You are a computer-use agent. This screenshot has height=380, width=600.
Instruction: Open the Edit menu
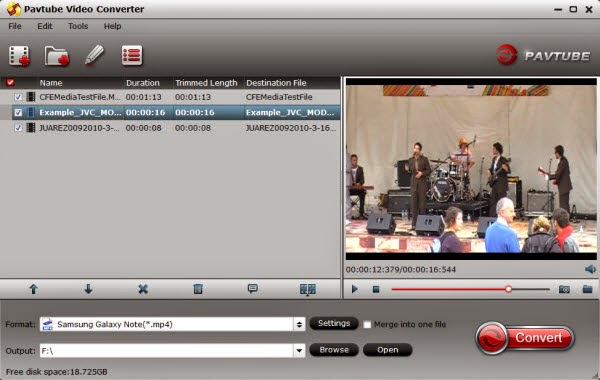pyautogui.click(x=45, y=26)
